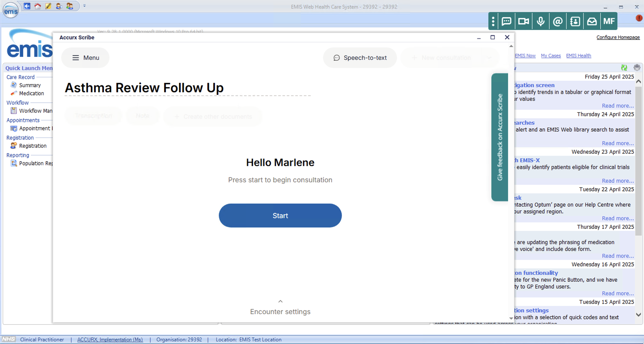Click the two people icon in EMIS toolbar

pyautogui.click(x=70, y=6)
